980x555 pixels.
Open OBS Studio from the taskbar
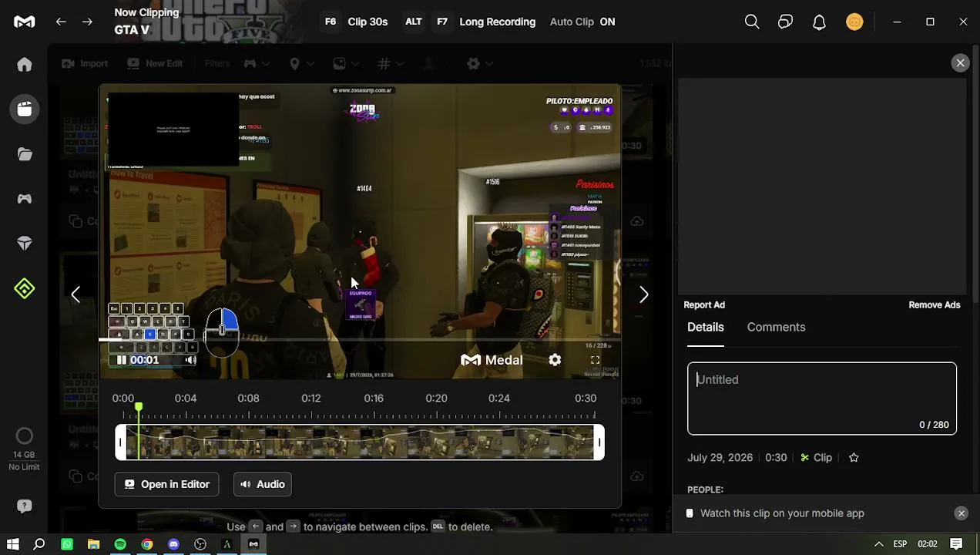pyautogui.click(x=200, y=544)
